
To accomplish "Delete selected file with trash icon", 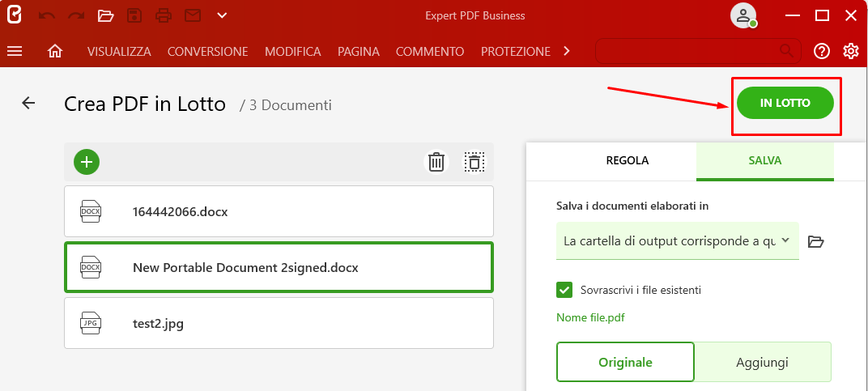I will point(436,162).
